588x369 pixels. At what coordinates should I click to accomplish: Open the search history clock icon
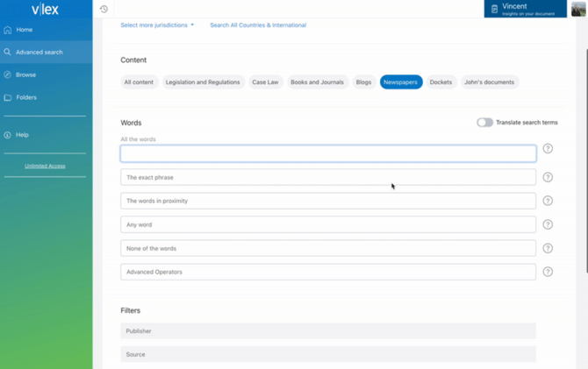(x=104, y=9)
